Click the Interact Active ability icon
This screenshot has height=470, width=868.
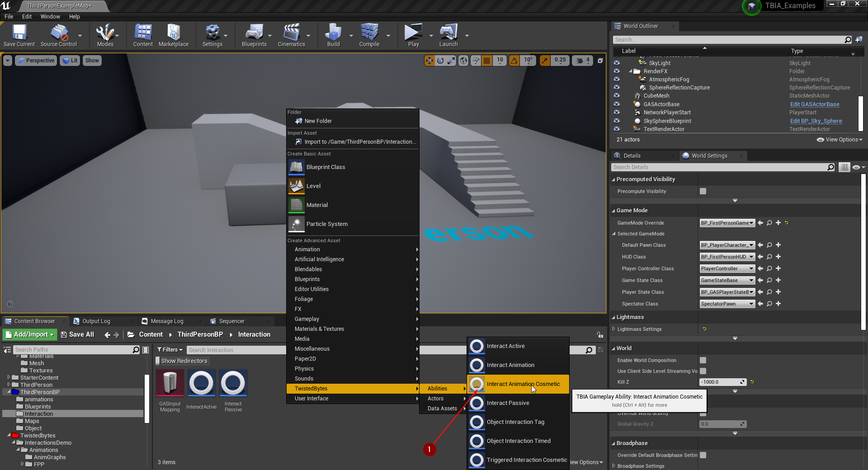point(476,347)
